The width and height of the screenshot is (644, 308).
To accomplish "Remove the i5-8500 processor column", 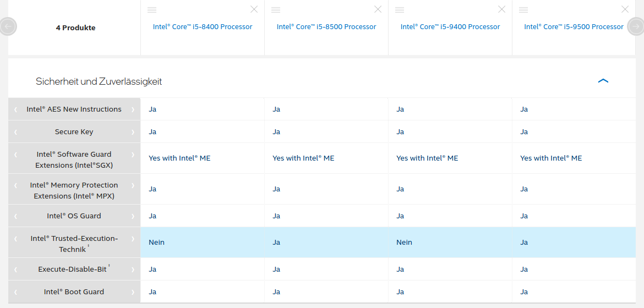I will [x=378, y=9].
